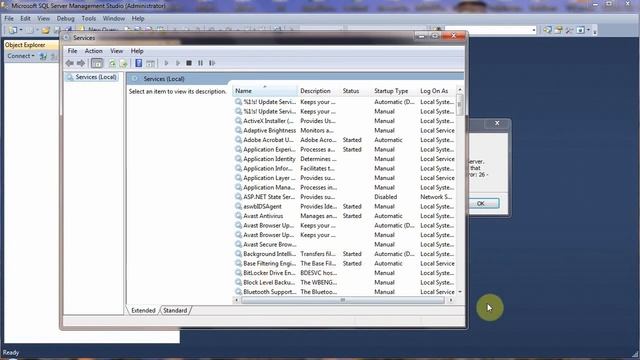
Task: Switch to the Standard tab
Action: point(175,311)
